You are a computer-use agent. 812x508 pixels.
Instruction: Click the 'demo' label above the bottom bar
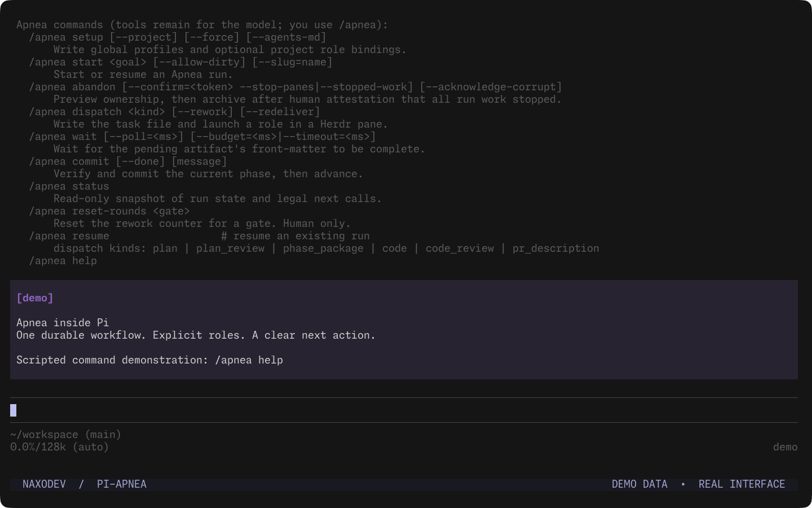(x=785, y=447)
